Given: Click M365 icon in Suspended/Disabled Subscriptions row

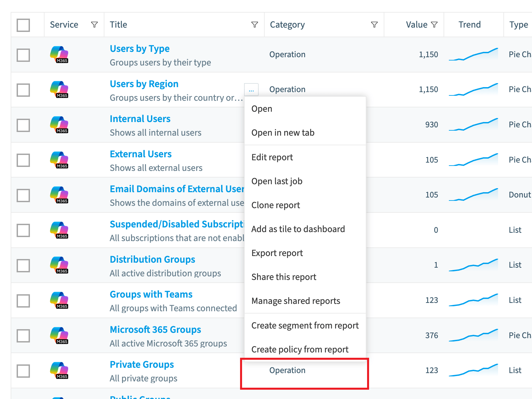Looking at the screenshot, I should click(59, 230).
